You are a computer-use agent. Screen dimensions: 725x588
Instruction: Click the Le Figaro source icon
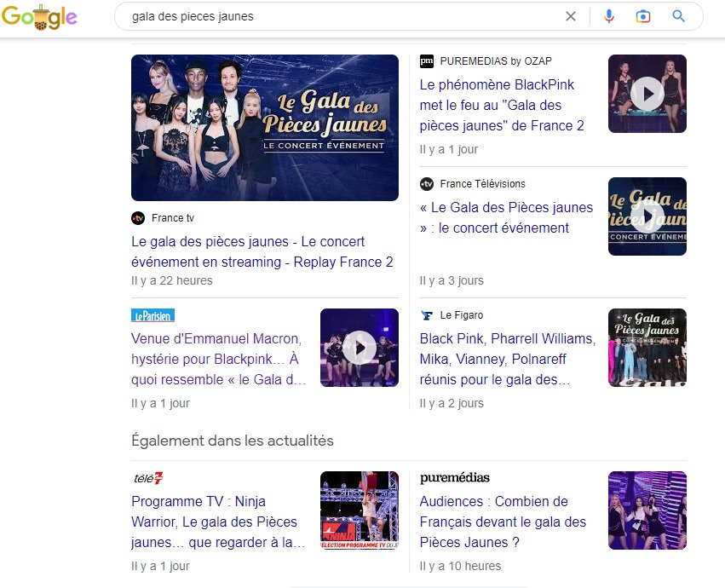coord(426,315)
